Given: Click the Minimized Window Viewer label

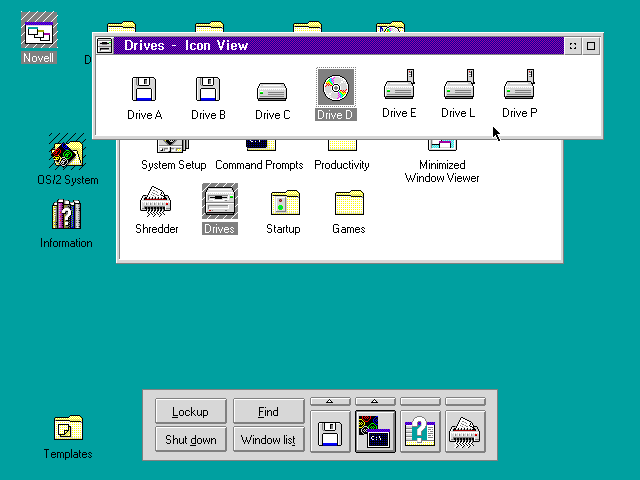Looking at the screenshot, I should coord(442,171).
